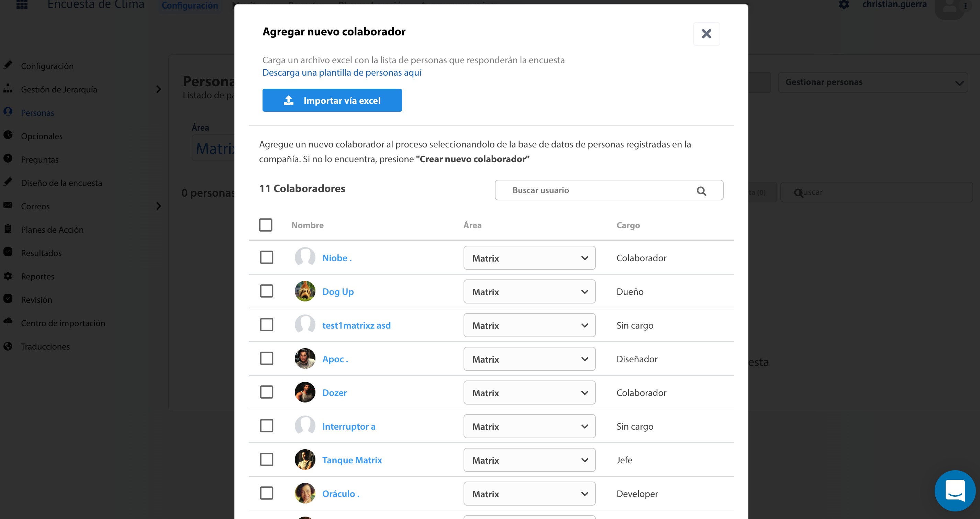Open the apps grid icon in top bar
The height and width of the screenshot is (519, 980).
[22, 4]
